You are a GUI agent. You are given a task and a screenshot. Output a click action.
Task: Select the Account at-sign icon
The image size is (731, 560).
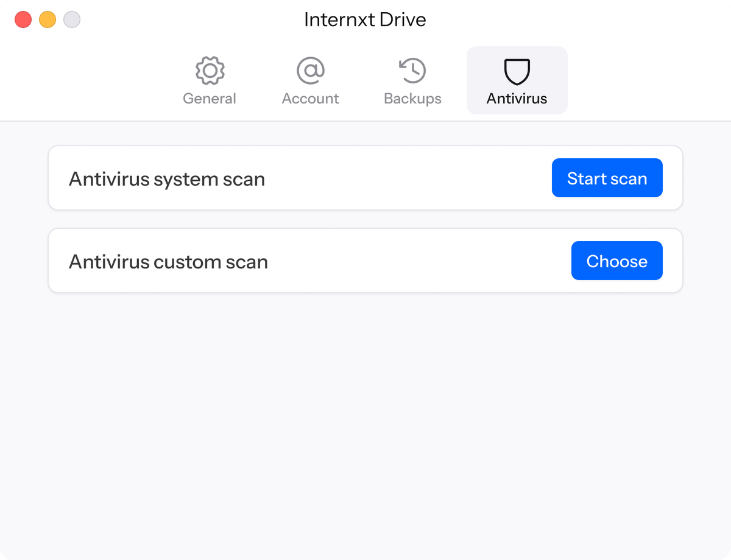(310, 70)
